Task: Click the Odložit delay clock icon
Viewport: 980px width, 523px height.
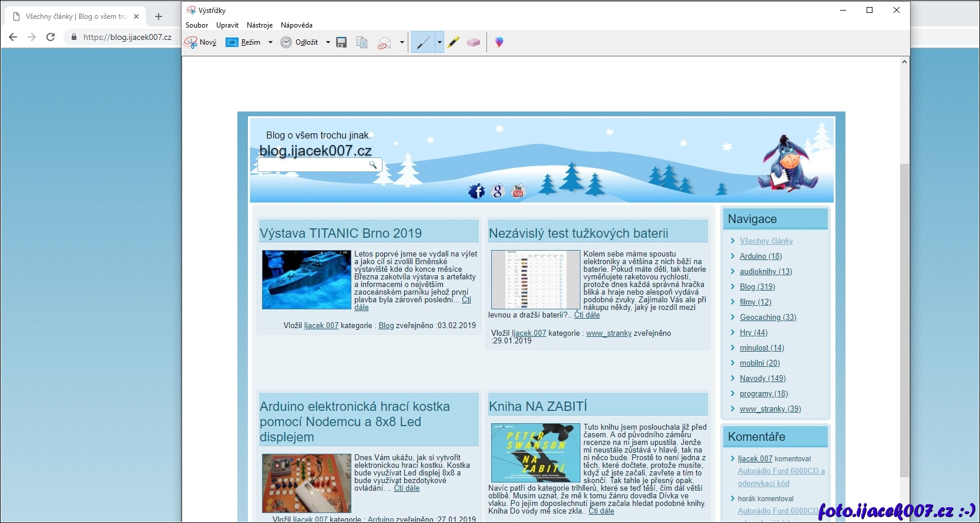Action: [x=286, y=42]
